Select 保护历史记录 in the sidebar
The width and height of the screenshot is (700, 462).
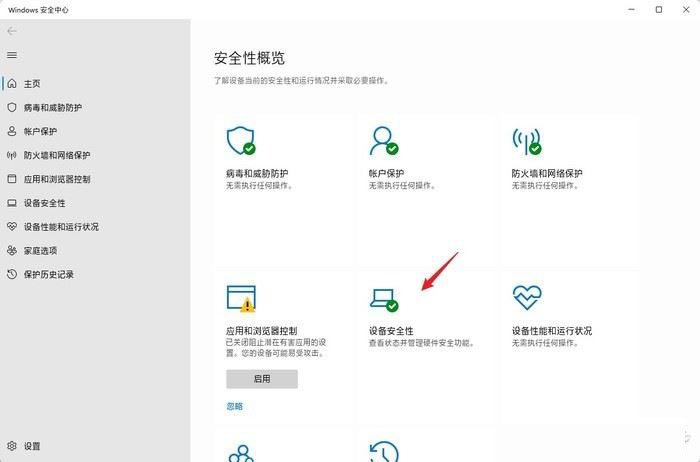point(49,275)
